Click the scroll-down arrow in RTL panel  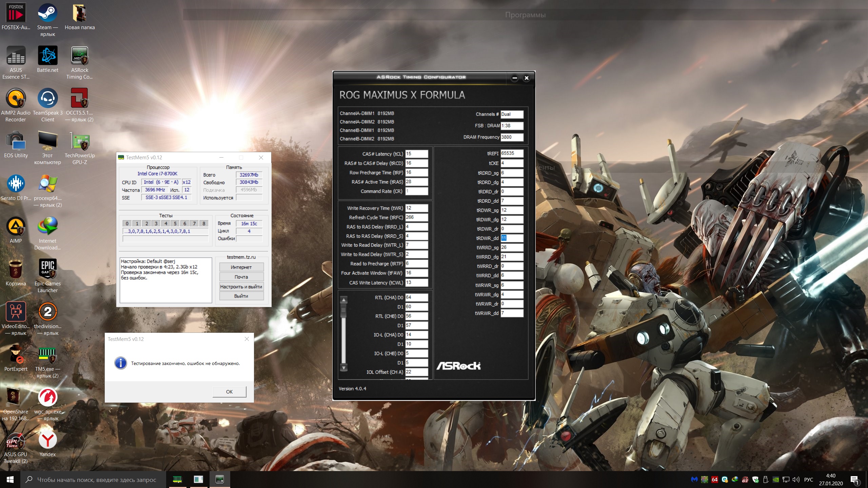(x=344, y=368)
